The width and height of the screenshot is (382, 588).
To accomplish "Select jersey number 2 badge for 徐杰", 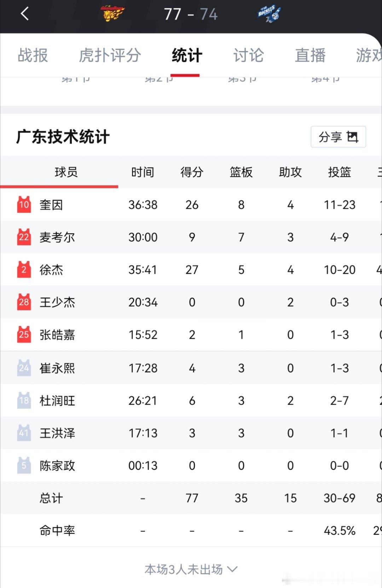I will pos(24,270).
